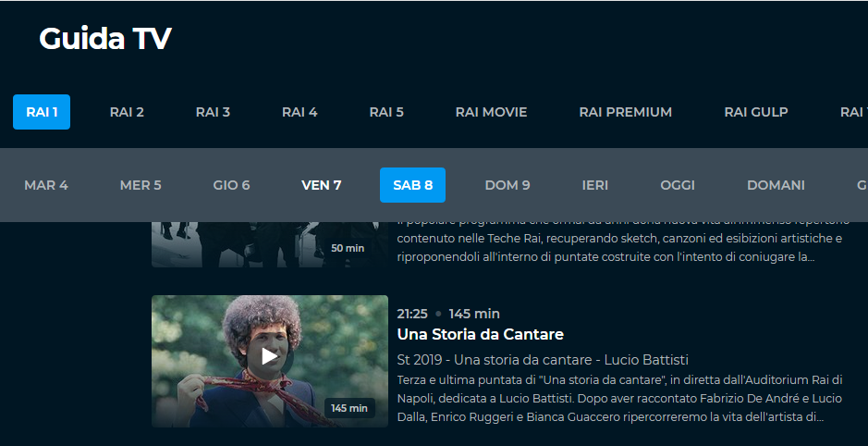The height and width of the screenshot is (446, 868).
Task: Switch to RAI PREMIUM channel
Action: click(x=626, y=112)
